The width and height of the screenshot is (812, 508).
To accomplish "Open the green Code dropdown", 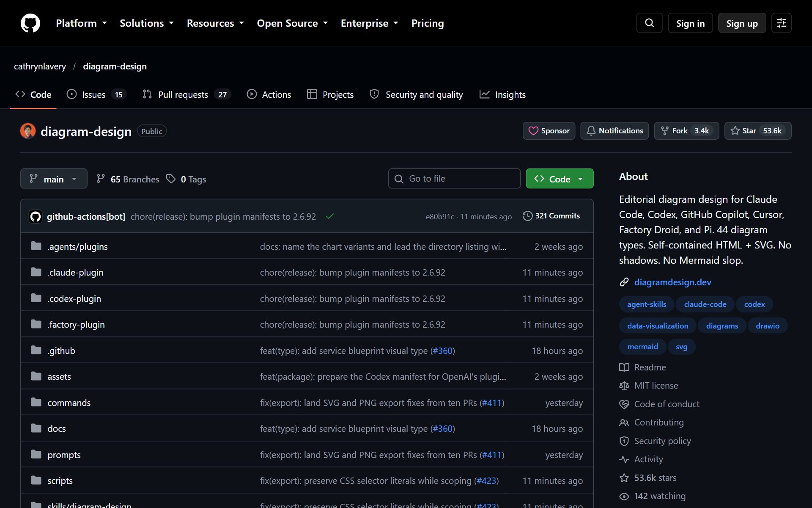I will click(x=560, y=179).
